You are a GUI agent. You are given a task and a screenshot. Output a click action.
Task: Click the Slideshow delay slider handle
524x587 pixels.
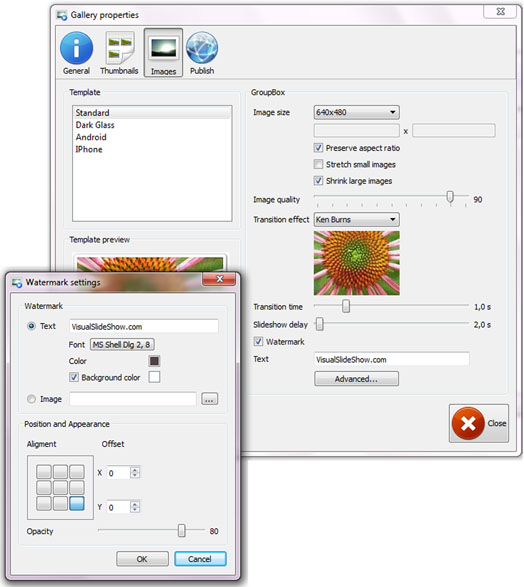point(319,324)
